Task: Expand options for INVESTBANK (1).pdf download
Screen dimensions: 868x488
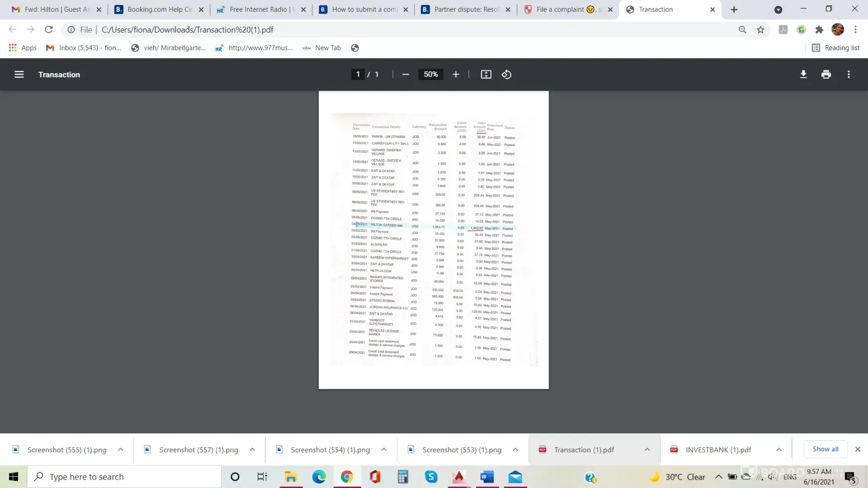Action: [779, 449]
